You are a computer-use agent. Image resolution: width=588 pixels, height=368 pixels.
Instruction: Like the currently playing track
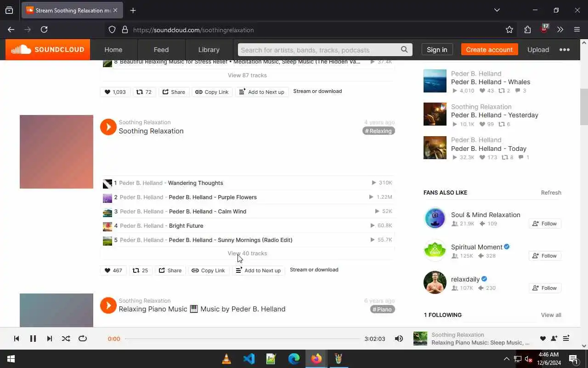click(x=543, y=339)
